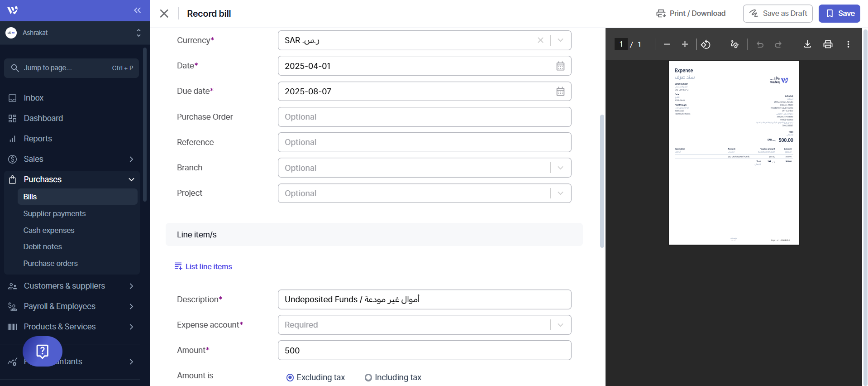Screen dimensions: 868x386
Task: Click Save as Draft button
Action: 777,14
